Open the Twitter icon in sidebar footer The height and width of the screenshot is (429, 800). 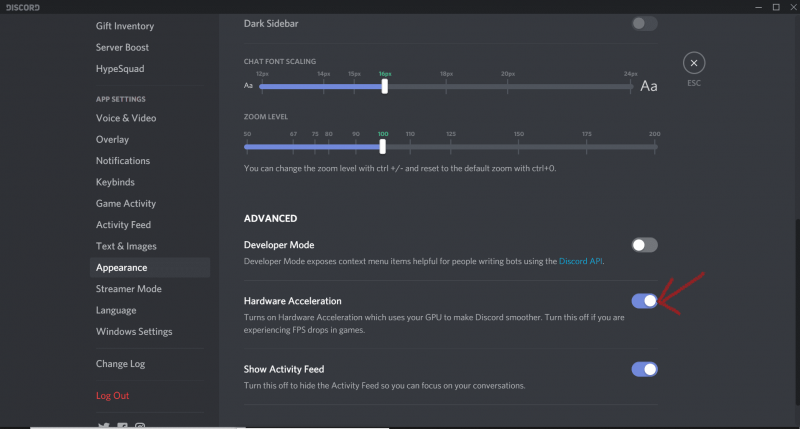(104, 425)
